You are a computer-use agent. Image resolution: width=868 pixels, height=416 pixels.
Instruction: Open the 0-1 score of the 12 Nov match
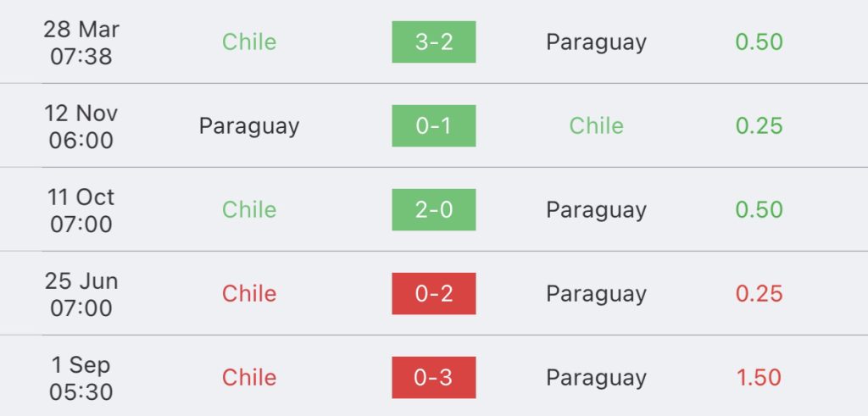pyautogui.click(x=433, y=125)
